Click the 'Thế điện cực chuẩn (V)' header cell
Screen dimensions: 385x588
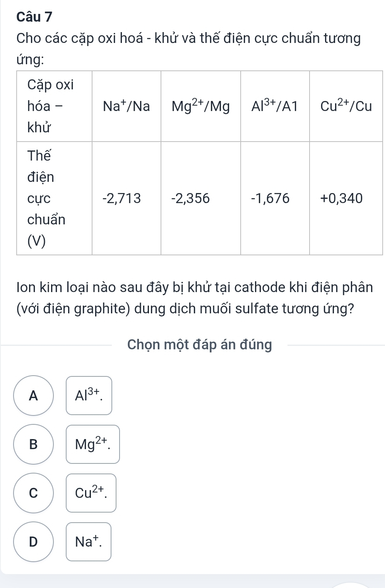(54, 198)
